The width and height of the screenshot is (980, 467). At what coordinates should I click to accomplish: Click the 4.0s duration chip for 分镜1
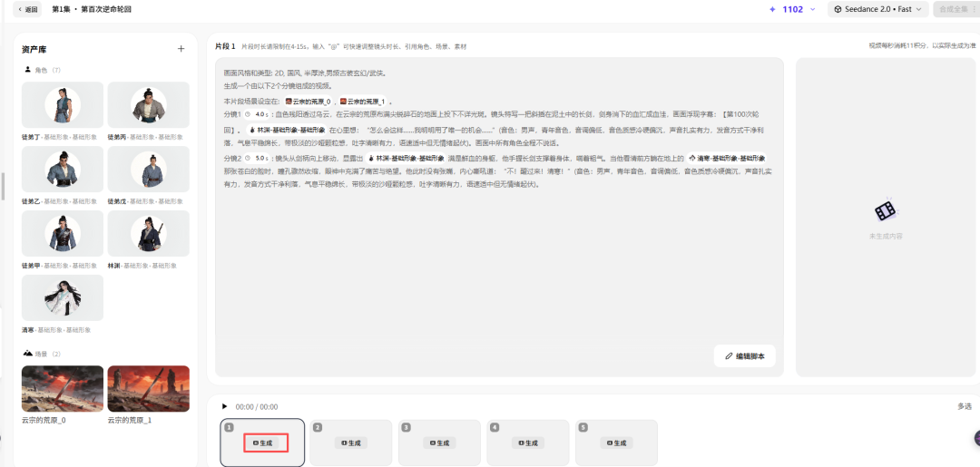click(257, 114)
